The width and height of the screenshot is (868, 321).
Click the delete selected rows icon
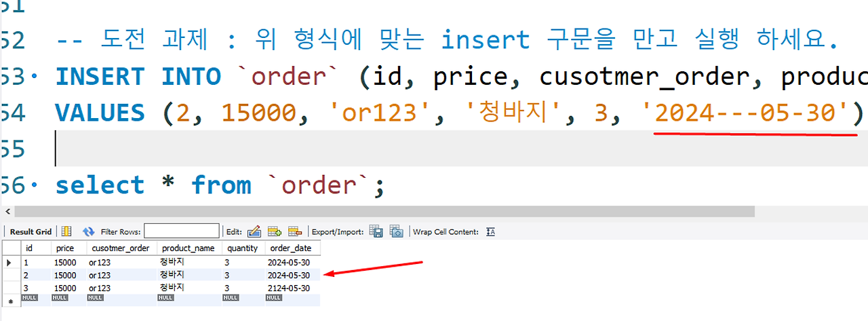point(294,231)
